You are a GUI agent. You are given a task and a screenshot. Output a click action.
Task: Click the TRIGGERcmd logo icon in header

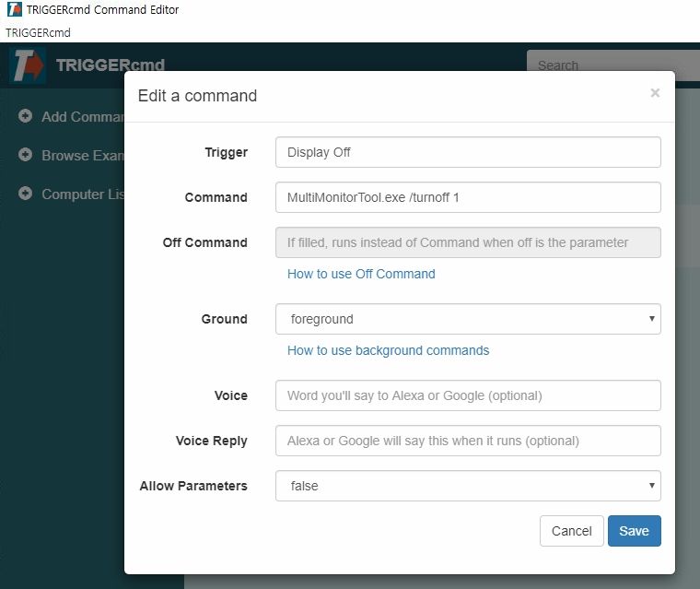tap(28, 65)
